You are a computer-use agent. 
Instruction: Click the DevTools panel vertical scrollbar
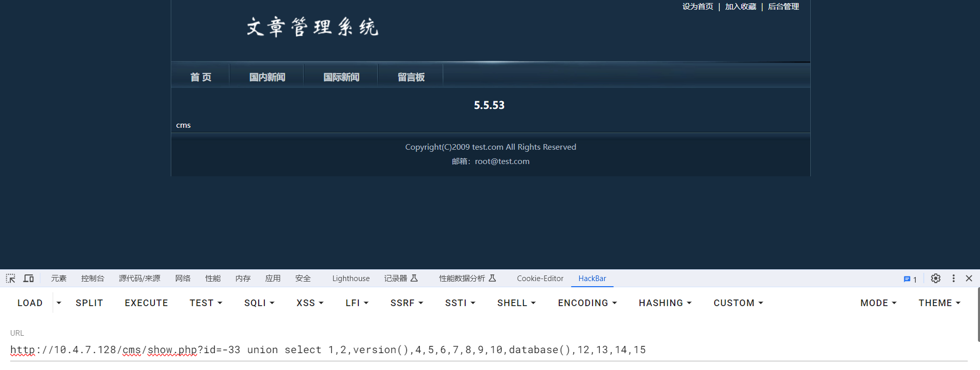[x=978, y=314]
